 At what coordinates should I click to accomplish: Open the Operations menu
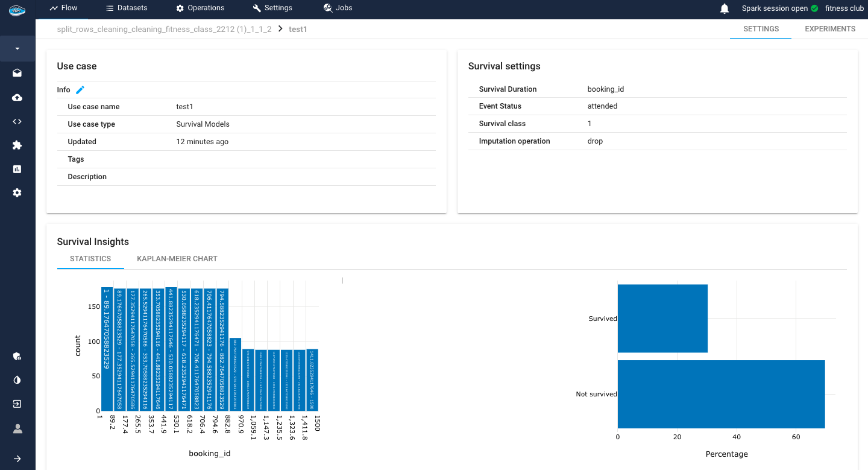pos(200,8)
